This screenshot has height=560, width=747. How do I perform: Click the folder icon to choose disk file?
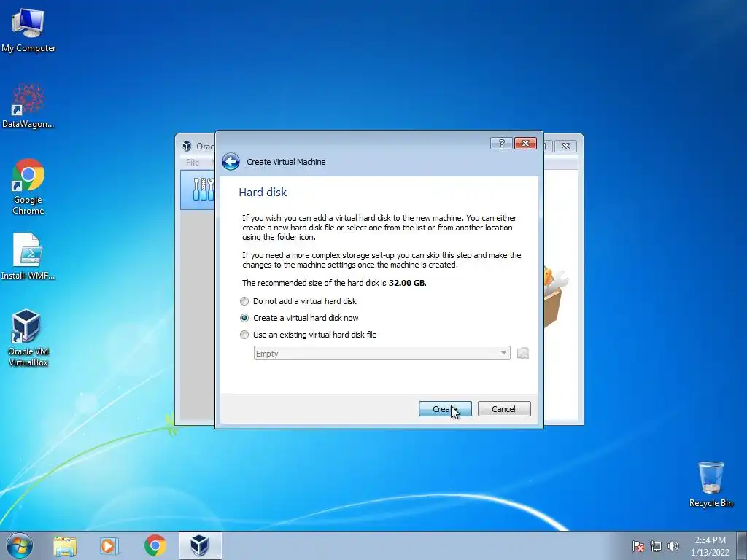522,354
